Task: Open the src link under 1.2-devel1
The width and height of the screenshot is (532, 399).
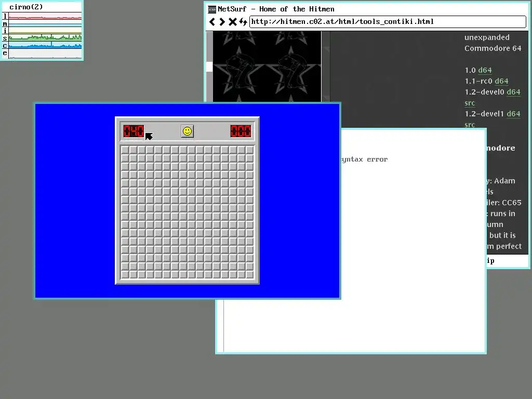Action: point(470,125)
